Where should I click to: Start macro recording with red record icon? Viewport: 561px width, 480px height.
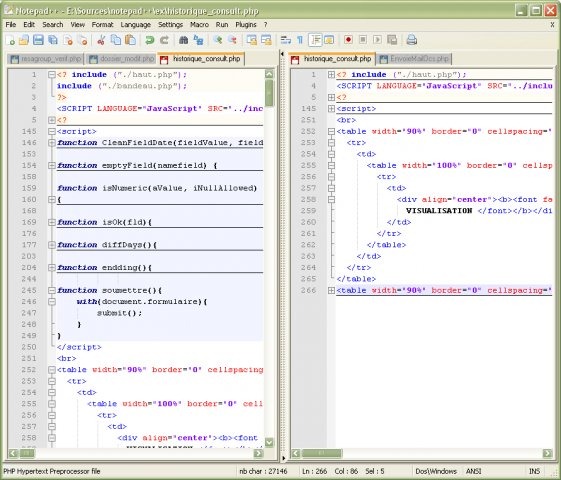[x=348, y=40]
